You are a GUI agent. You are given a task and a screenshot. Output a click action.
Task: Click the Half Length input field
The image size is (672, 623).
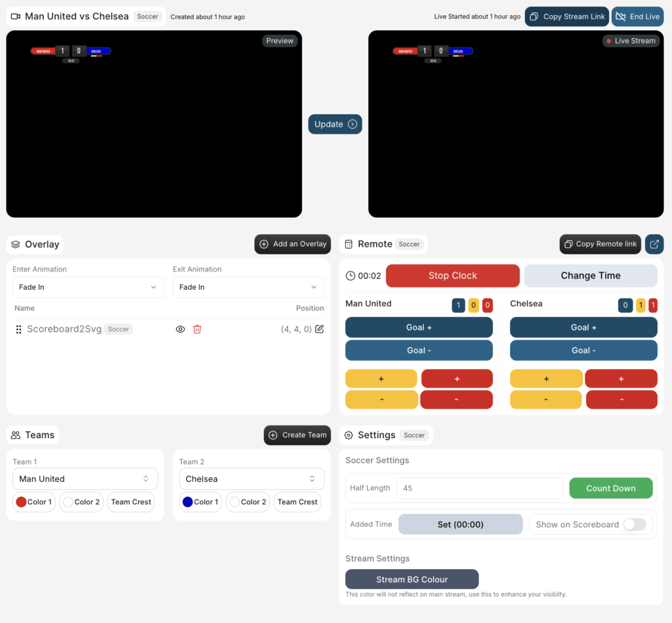[479, 488]
